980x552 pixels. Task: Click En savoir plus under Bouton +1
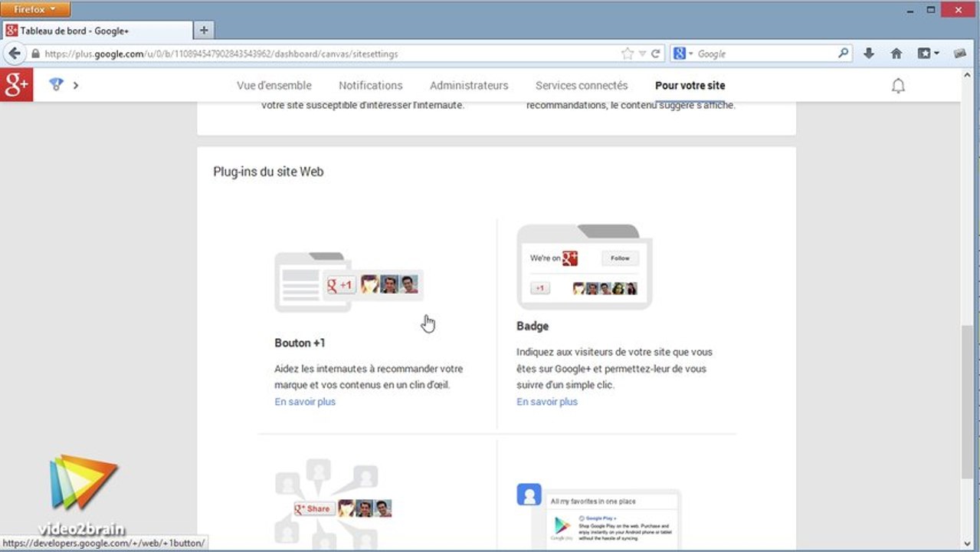click(305, 402)
